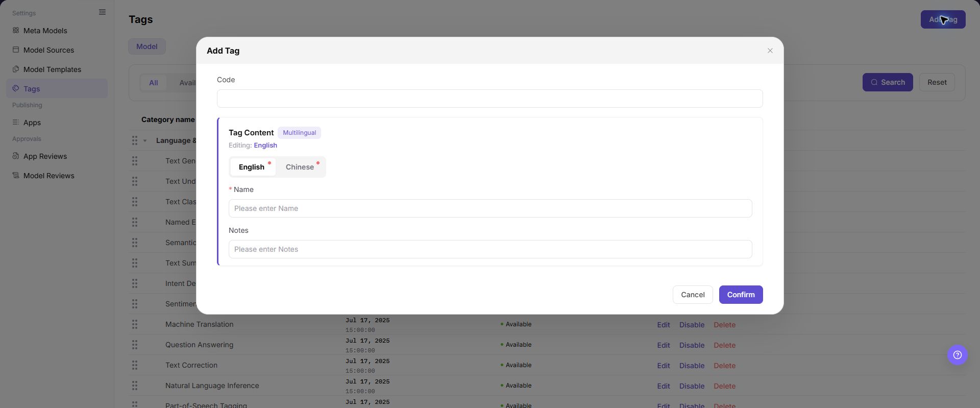Screen dimensions: 980x408
Task: Edit the Machine Translation tag
Action: click(x=663, y=325)
